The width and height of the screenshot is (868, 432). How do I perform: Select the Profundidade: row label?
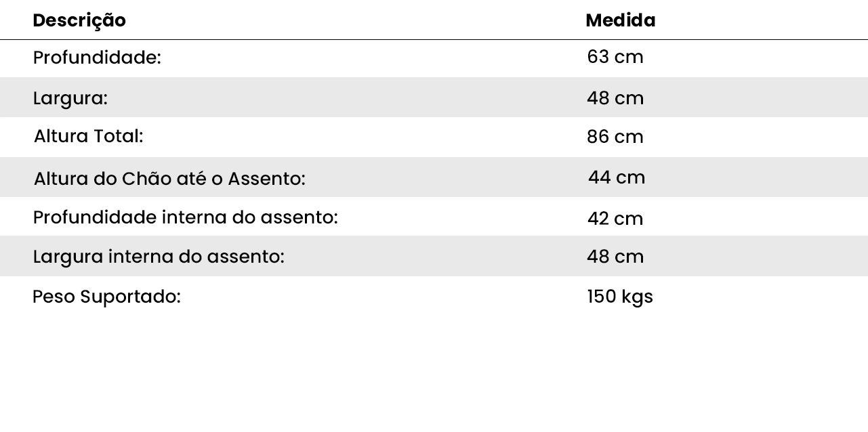[97, 58]
